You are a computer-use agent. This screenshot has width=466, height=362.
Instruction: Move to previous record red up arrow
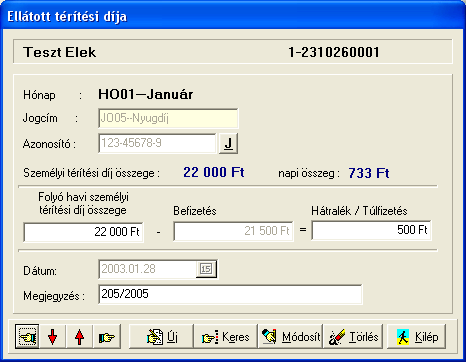[x=79, y=337]
